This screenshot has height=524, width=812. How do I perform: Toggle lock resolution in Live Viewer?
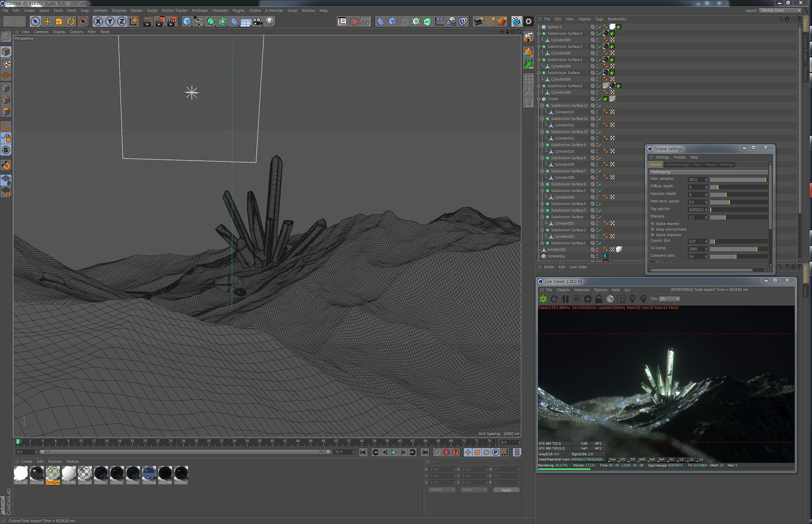[599, 299]
